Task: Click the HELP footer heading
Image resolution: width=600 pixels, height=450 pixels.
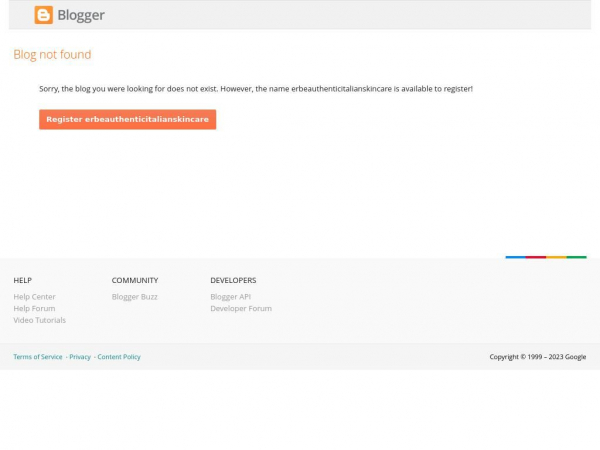Action: tap(23, 280)
